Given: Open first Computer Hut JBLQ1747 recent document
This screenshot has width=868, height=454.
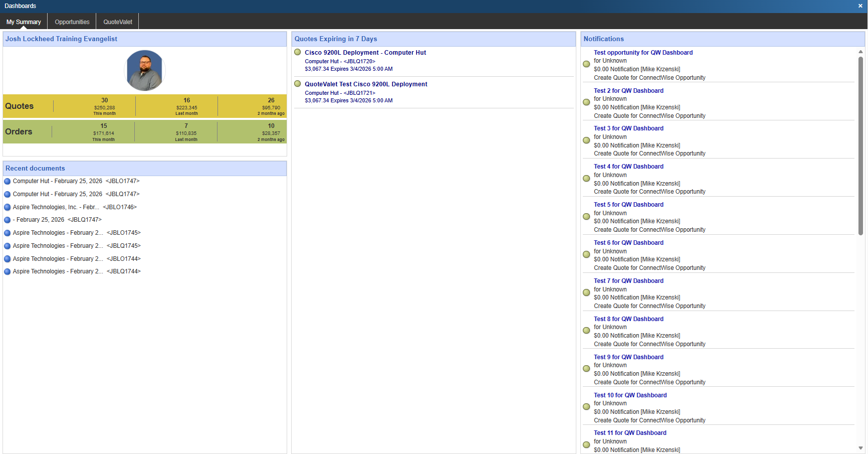Looking at the screenshot, I should click(x=76, y=181).
